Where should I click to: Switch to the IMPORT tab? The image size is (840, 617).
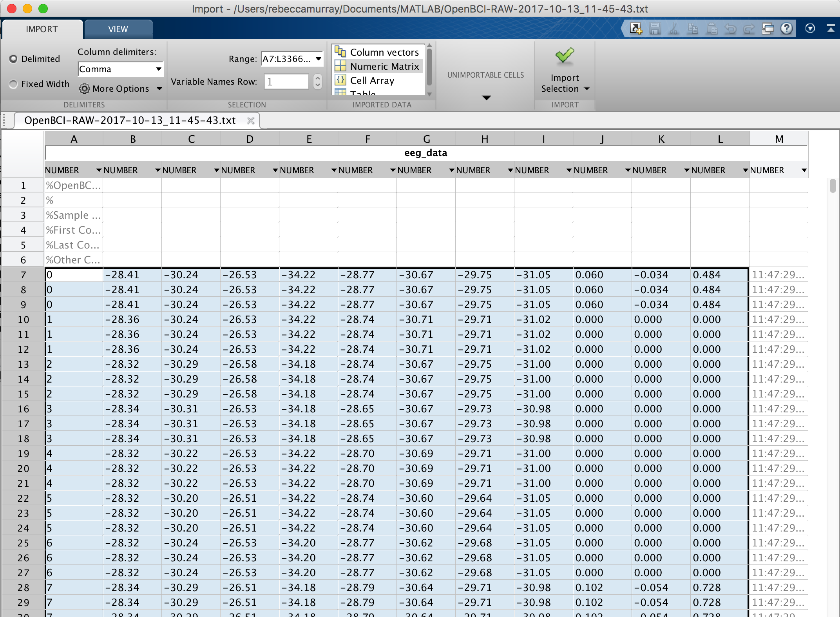coord(42,29)
